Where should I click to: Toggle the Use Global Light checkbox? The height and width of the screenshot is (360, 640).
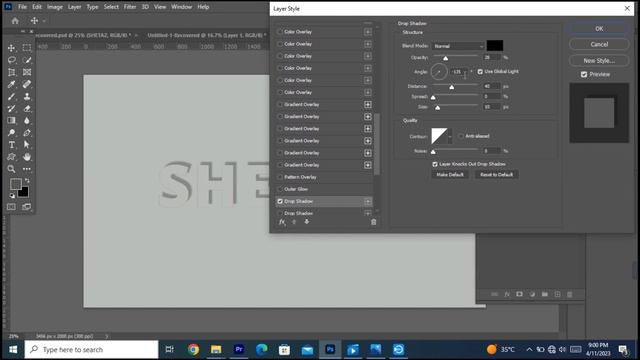[x=480, y=71]
